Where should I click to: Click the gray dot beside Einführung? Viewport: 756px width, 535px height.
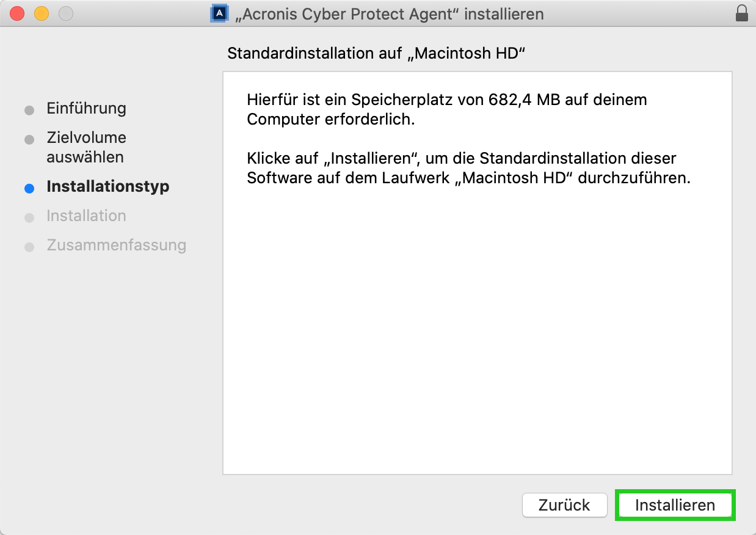point(29,110)
